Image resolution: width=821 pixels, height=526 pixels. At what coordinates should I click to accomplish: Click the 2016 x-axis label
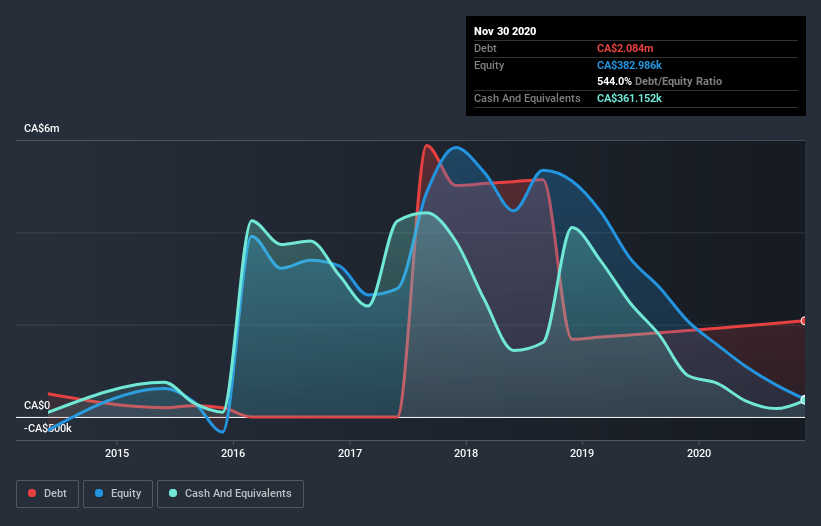233,453
